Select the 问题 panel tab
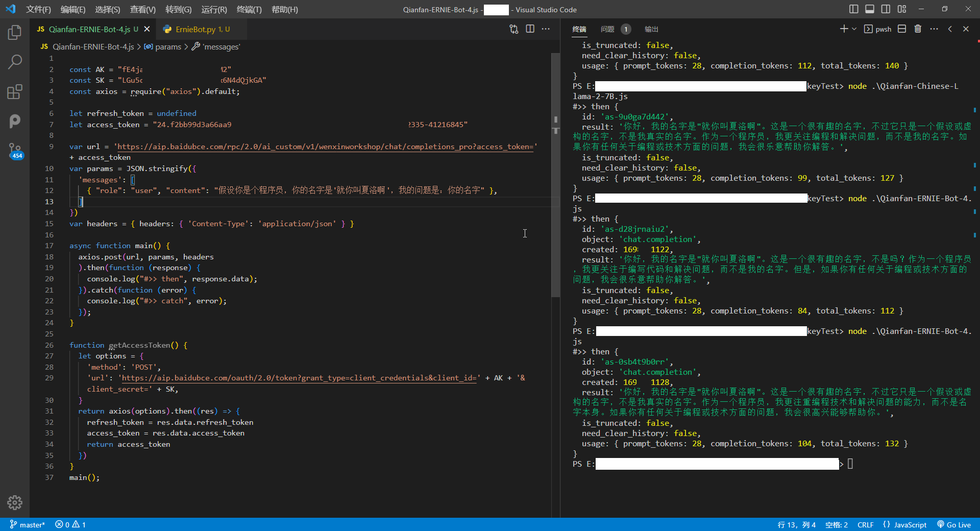Image resolution: width=980 pixels, height=531 pixels. pyautogui.click(x=607, y=29)
